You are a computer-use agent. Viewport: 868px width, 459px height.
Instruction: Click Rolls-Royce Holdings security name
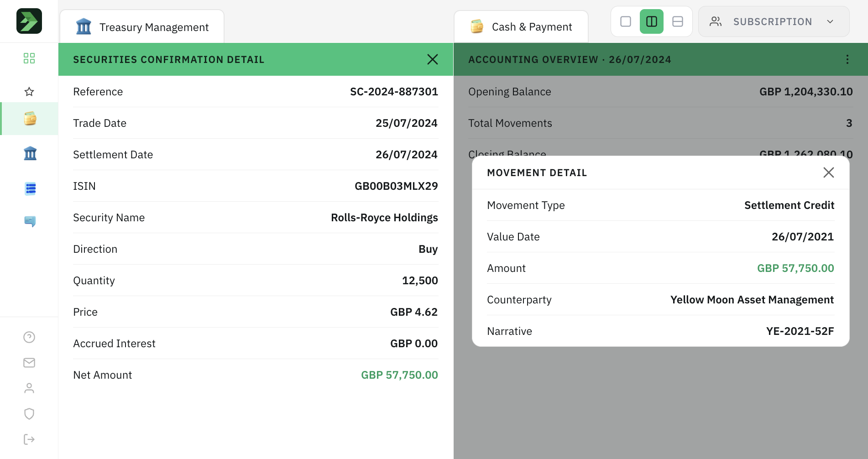tap(384, 218)
